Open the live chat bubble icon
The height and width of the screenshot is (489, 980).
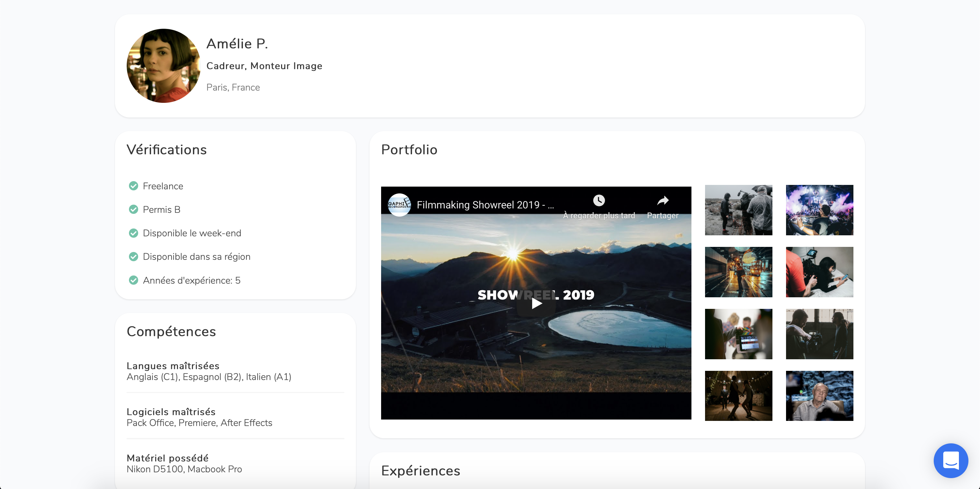pos(951,460)
